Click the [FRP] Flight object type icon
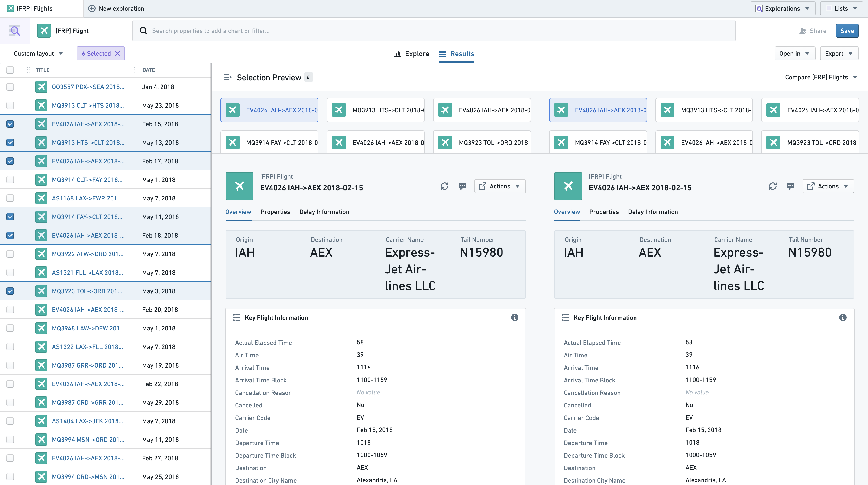Image resolution: width=868 pixels, height=485 pixels. pos(44,31)
